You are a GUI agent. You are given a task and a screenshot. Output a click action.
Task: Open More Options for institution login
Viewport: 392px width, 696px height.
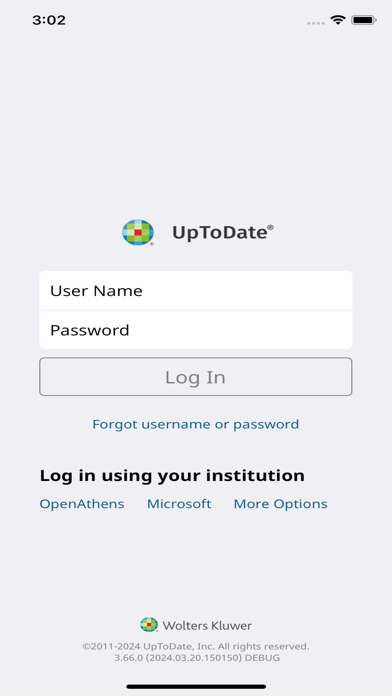(x=281, y=504)
